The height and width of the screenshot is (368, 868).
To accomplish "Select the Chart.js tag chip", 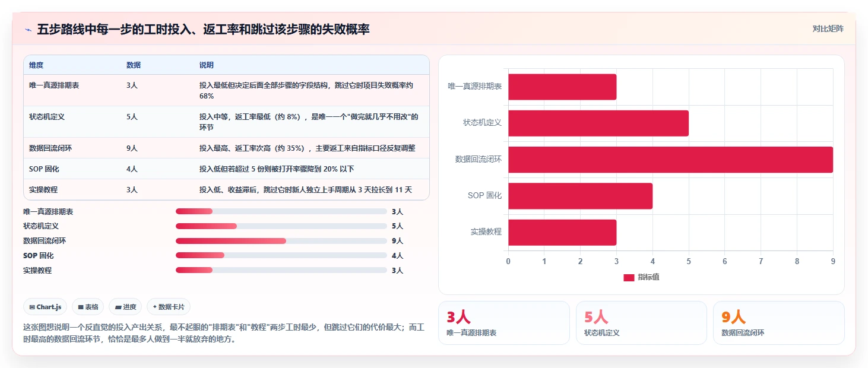I will 46,307.
